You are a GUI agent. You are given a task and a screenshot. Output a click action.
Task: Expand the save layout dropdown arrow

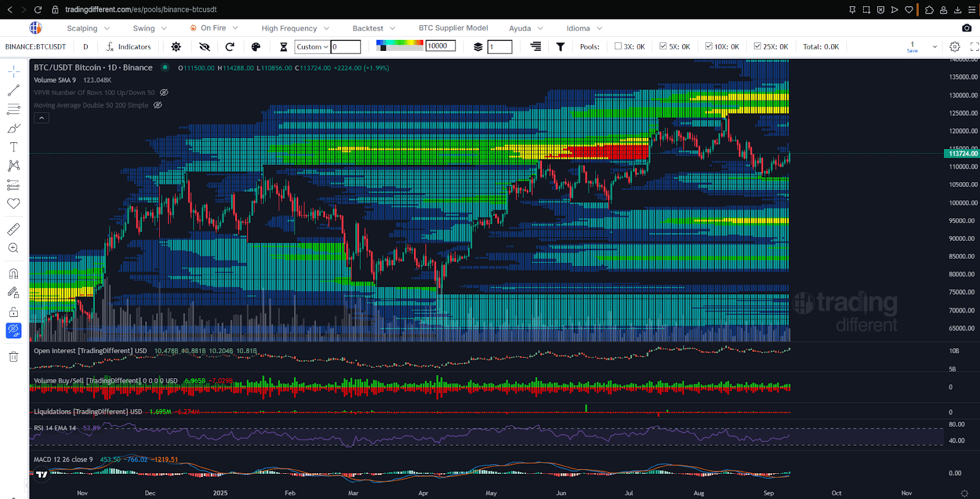click(935, 47)
